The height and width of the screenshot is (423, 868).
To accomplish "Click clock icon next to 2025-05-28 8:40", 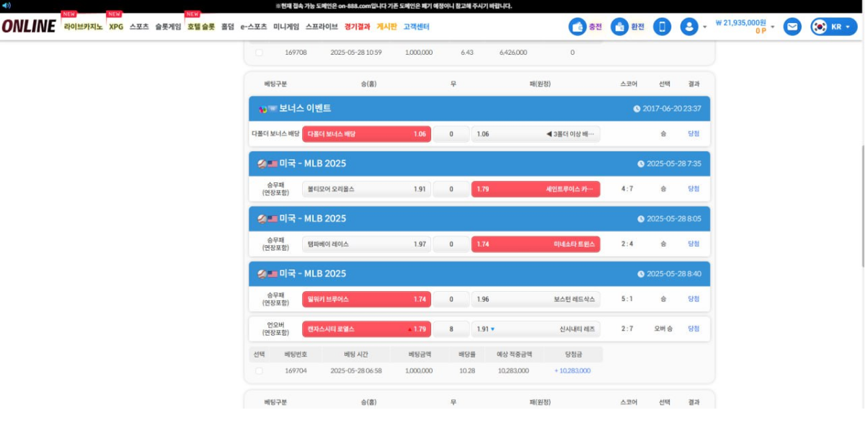I will point(641,274).
